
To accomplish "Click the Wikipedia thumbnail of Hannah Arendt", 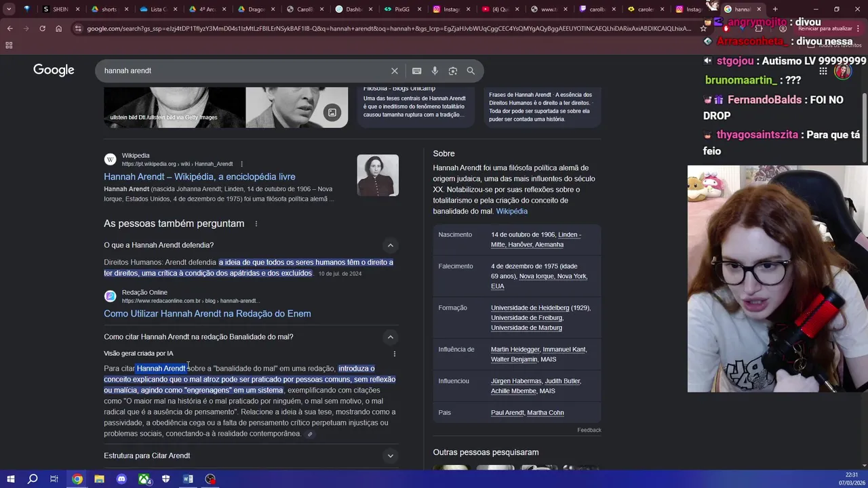I will (x=378, y=176).
